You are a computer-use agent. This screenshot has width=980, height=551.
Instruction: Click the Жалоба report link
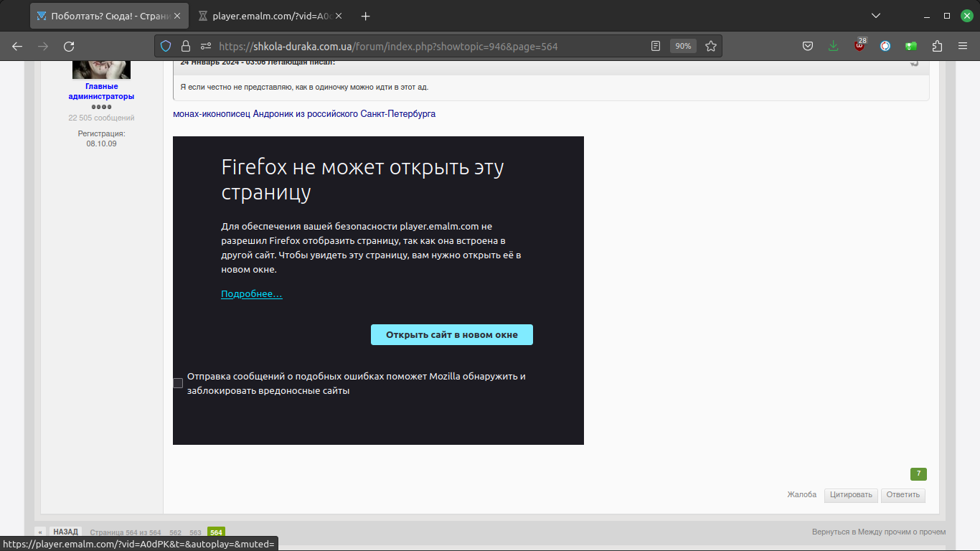coord(802,494)
